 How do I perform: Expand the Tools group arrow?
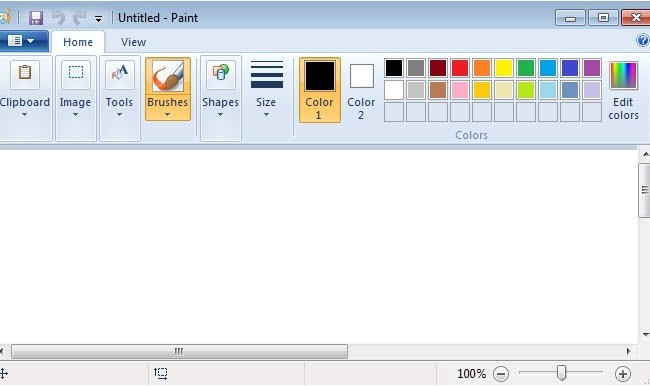coord(119,115)
